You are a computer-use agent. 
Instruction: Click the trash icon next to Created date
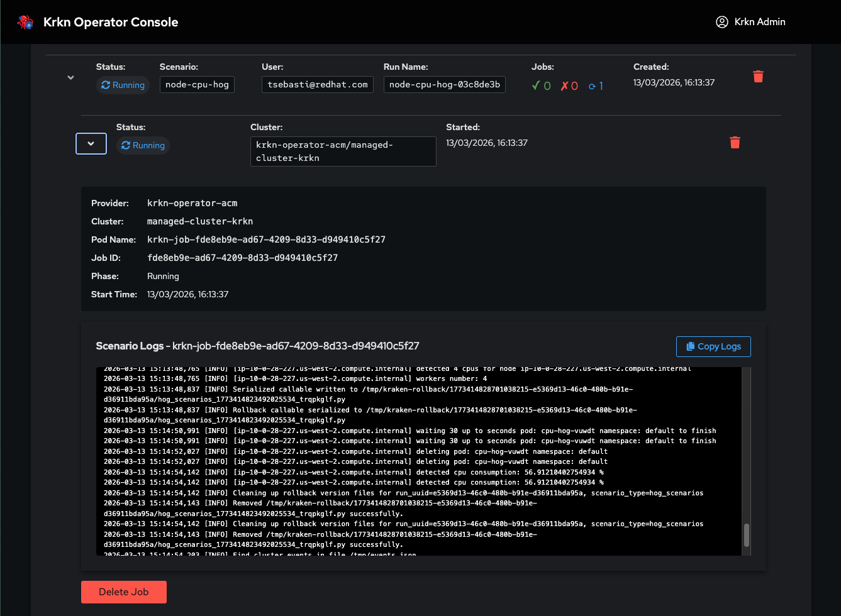coord(758,76)
